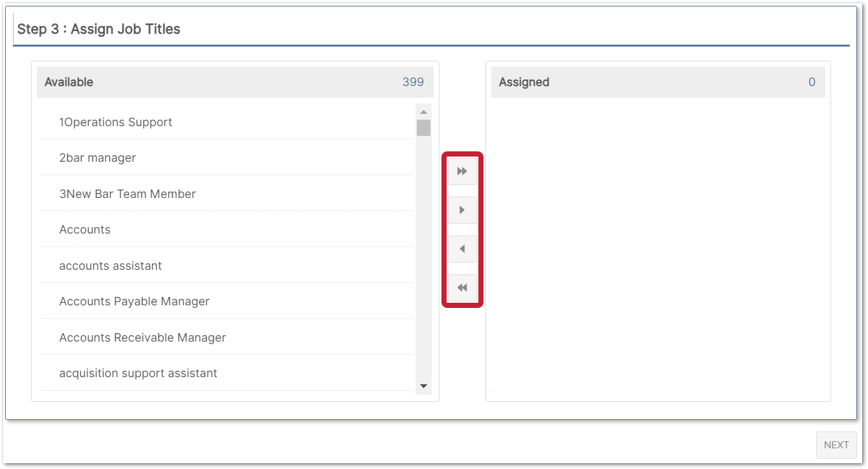
Task: Select 3New Bar Team Member entry
Action: [x=128, y=194]
